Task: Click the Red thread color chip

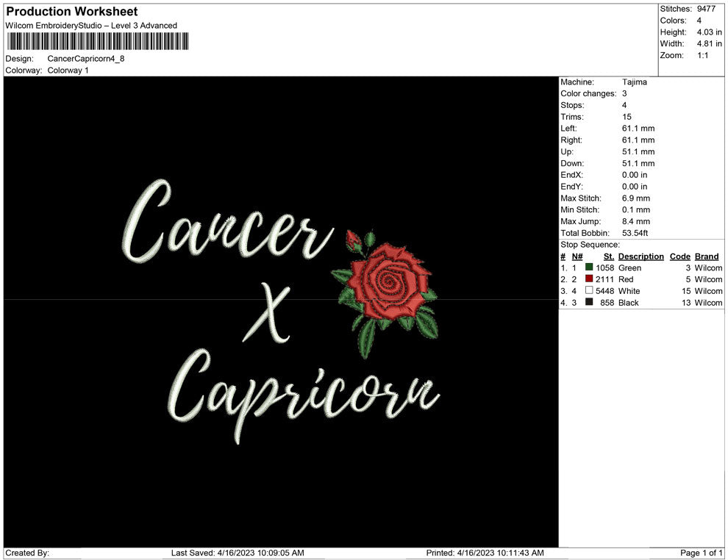Action: coord(588,279)
